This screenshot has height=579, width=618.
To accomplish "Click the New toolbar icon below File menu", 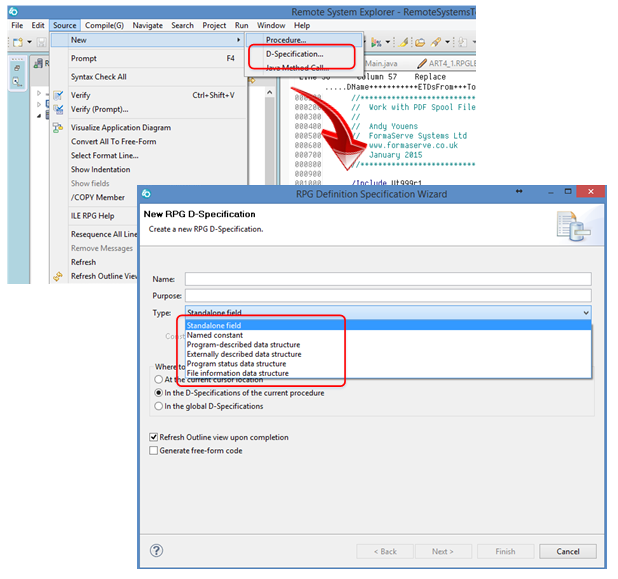I will click(16, 42).
